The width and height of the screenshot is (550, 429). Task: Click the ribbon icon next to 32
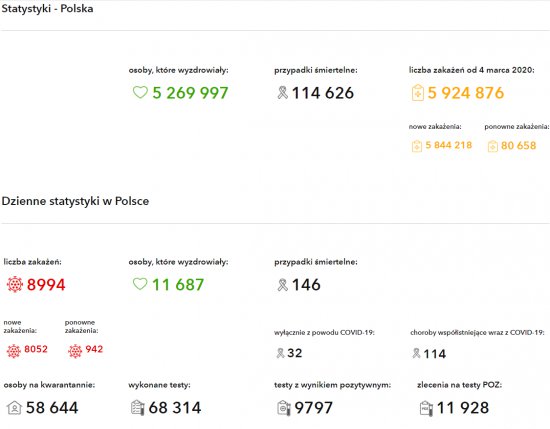(x=280, y=353)
